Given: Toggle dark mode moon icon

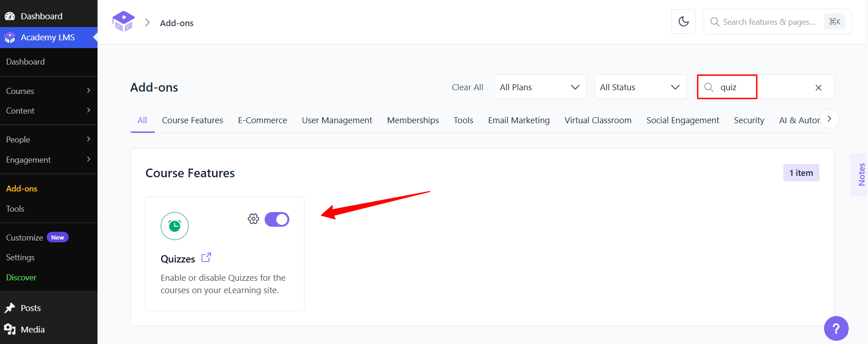Looking at the screenshot, I should pyautogui.click(x=684, y=22).
